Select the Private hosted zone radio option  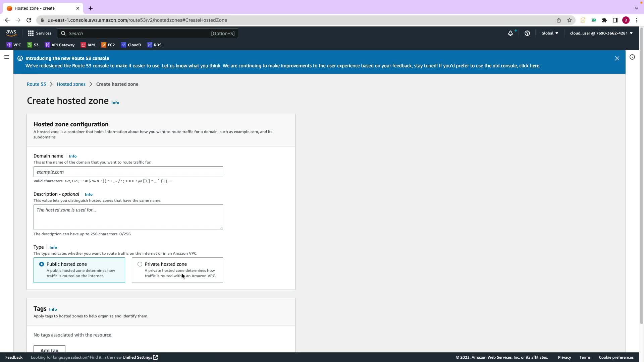click(x=140, y=264)
